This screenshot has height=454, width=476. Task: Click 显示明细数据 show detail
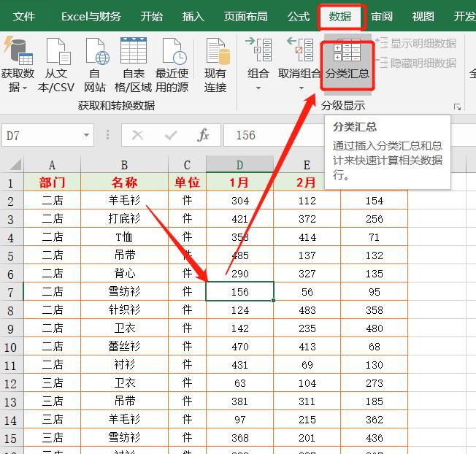tap(415, 43)
